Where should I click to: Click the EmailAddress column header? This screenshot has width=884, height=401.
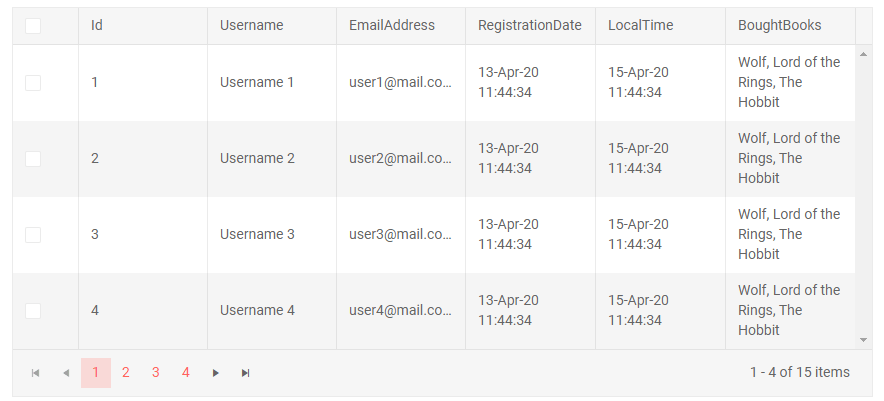(392, 26)
